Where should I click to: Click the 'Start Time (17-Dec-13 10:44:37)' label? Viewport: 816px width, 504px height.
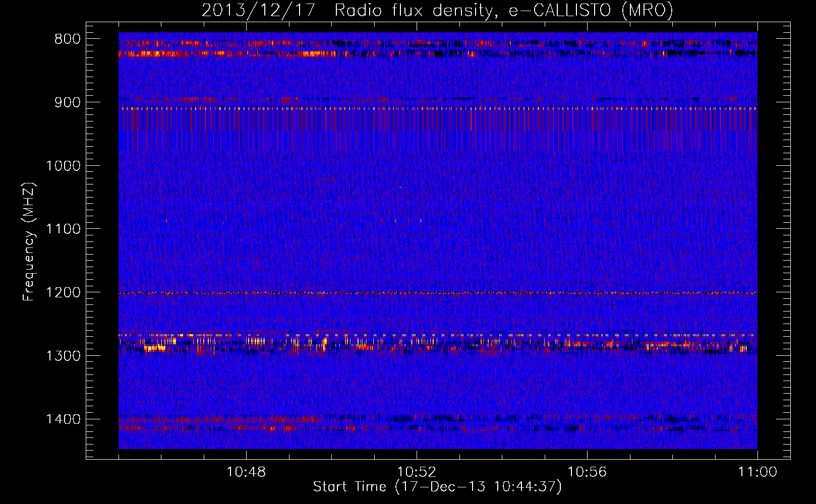pos(437,487)
